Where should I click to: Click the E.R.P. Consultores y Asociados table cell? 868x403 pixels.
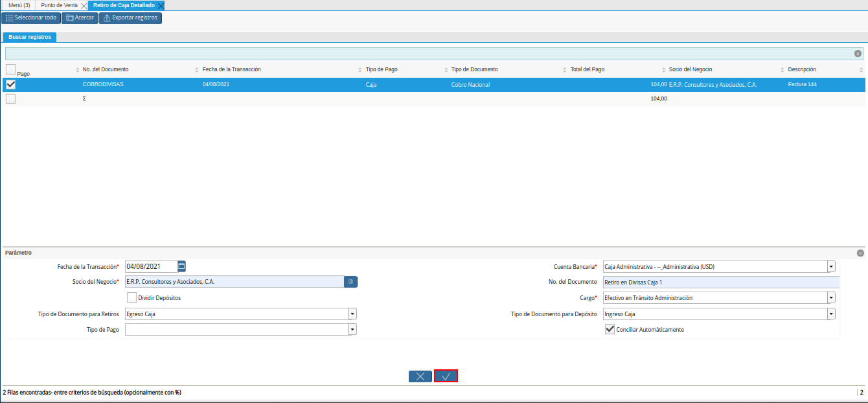click(713, 84)
